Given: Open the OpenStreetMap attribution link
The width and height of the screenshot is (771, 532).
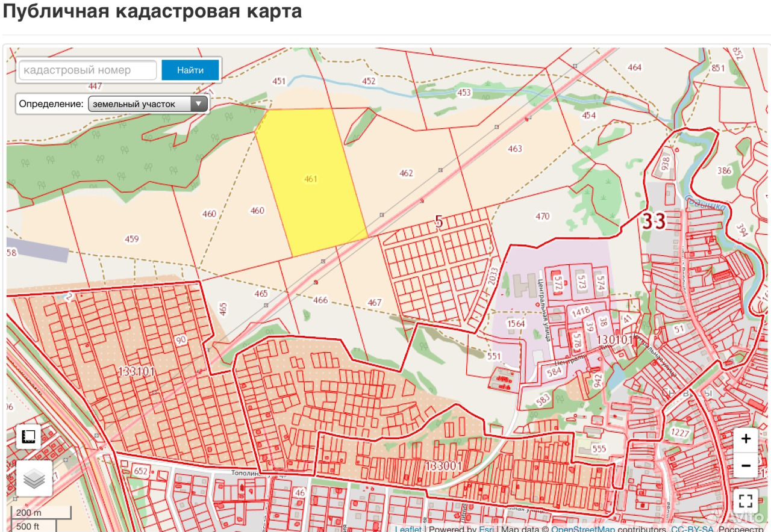Looking at the screenshot, I should [x=583, y=529].
